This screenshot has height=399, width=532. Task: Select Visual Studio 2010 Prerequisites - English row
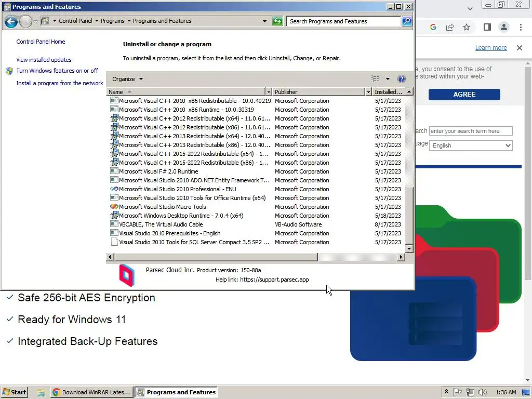click(x=256, y=233)
